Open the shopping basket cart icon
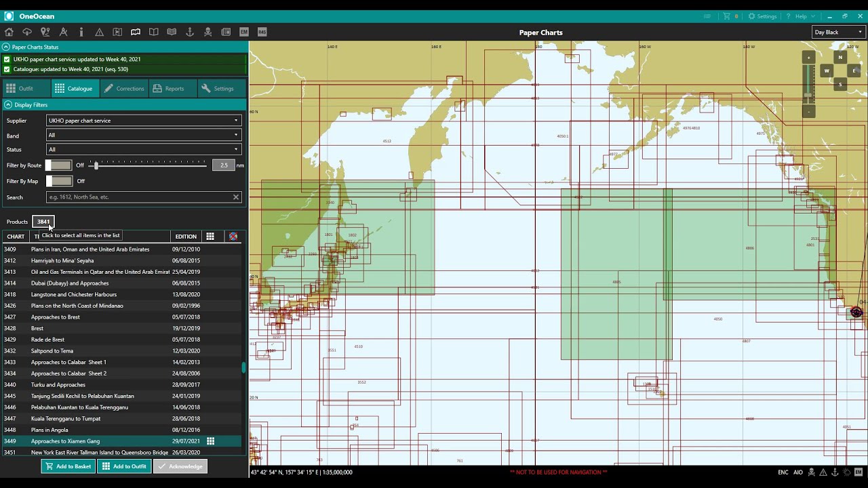 coord(727,16)
